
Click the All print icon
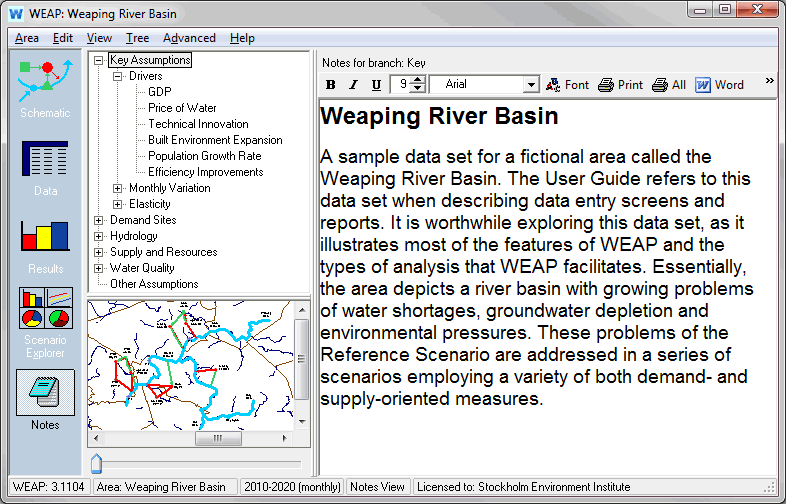tap(669, 85)
